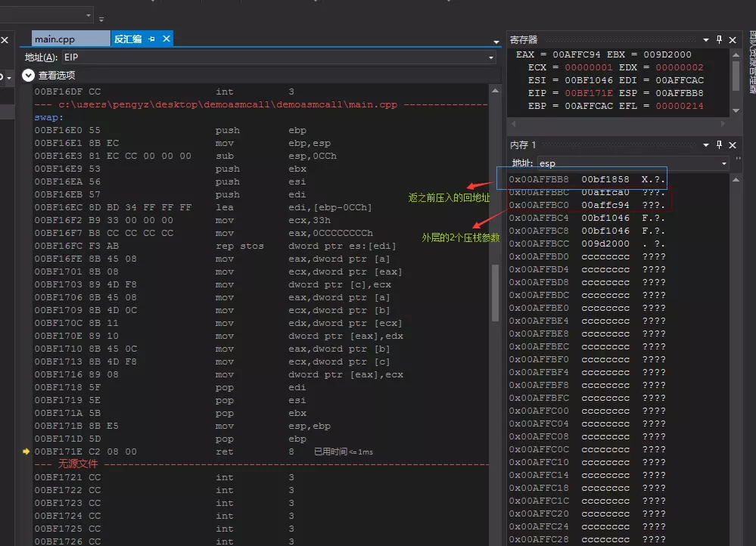Click memory row 0x00AFFBD0
Viewport: 756px width, 546px height.
pyautogui.click(x=587, y=256)
